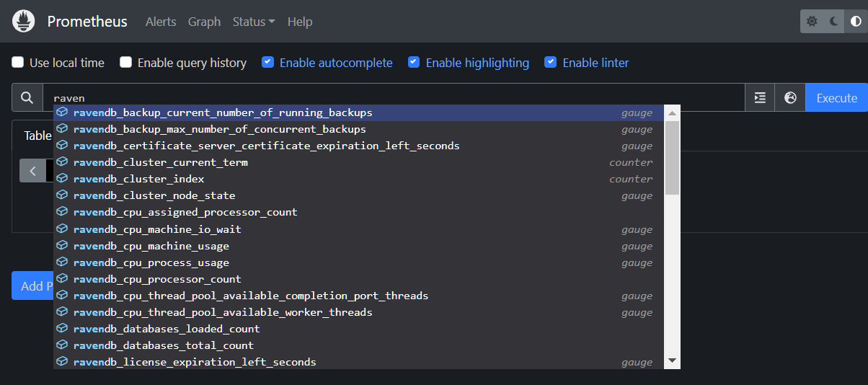Disable the highlighting checkbox
The height and width of the screenshot is (385, 868).
click(x=414, y=63)
